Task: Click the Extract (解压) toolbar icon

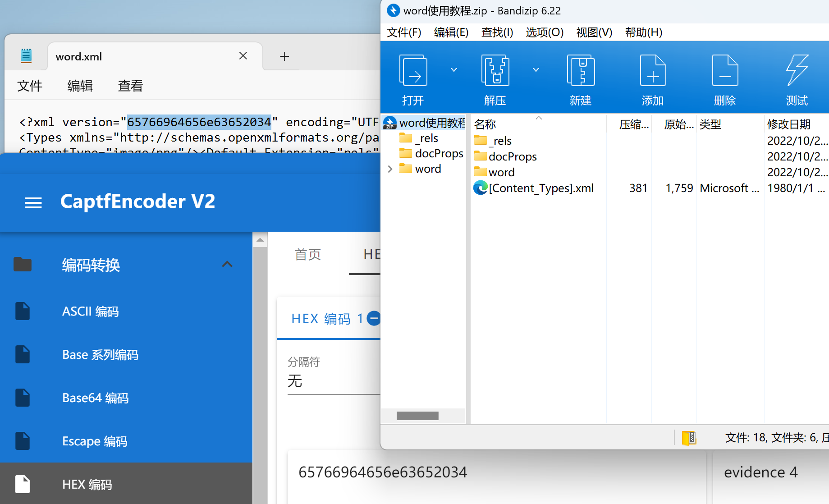Action: pos(495,71)
